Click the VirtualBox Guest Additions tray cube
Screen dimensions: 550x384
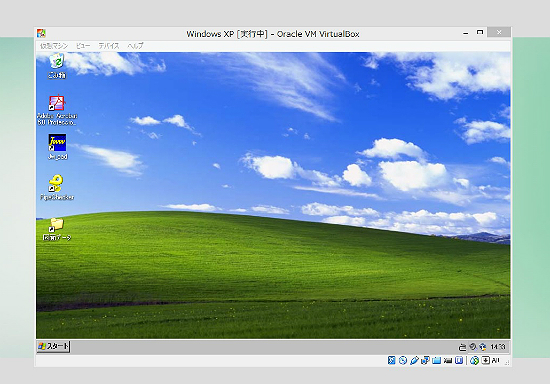(x=482, y=347)
